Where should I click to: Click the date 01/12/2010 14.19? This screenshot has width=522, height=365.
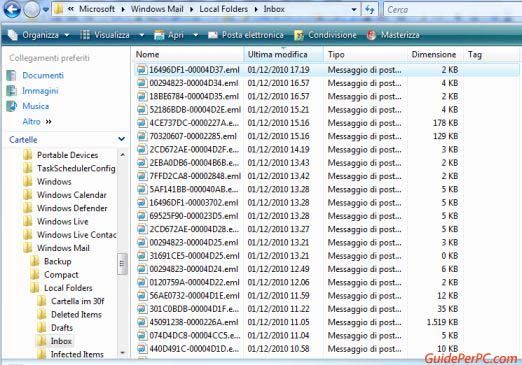point(278,149)
